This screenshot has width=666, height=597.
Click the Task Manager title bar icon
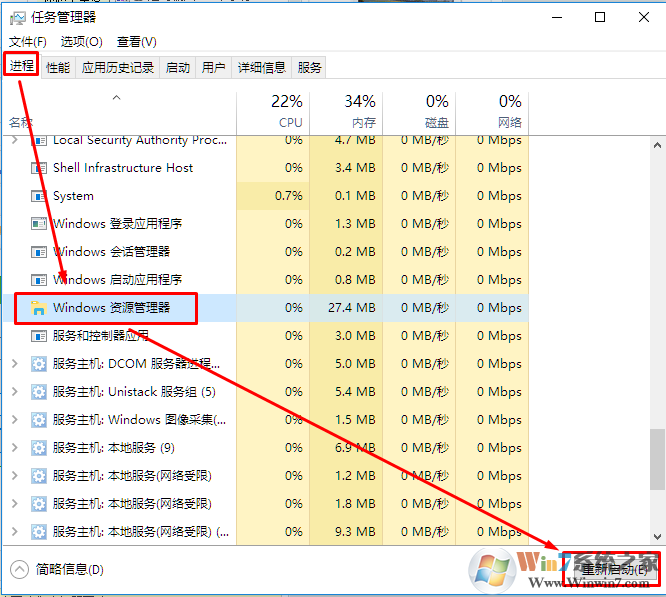point(17,18)
